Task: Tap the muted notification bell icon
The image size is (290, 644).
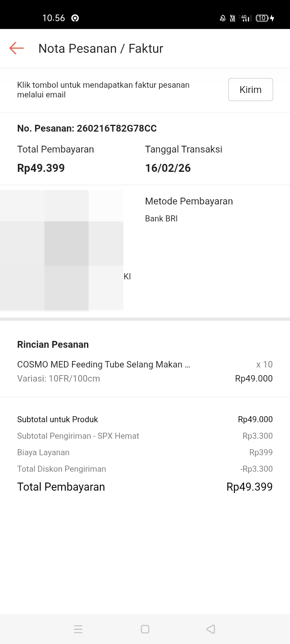Action: pos(222,18)
